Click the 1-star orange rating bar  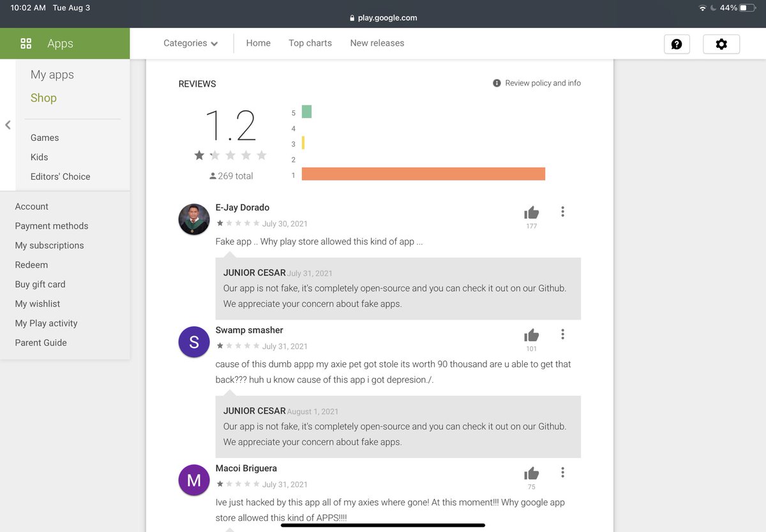tap(423, 174)
